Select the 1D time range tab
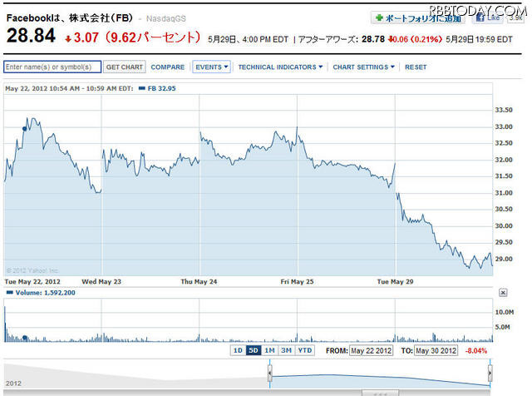The image size is (532, 396). pos(238,350)
